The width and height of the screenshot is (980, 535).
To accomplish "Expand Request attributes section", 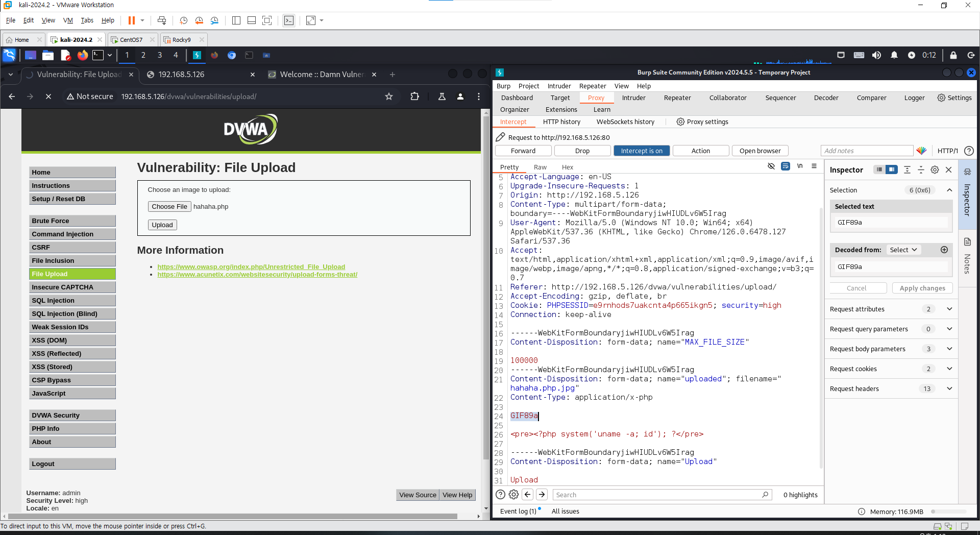I will tap(949, 309).
